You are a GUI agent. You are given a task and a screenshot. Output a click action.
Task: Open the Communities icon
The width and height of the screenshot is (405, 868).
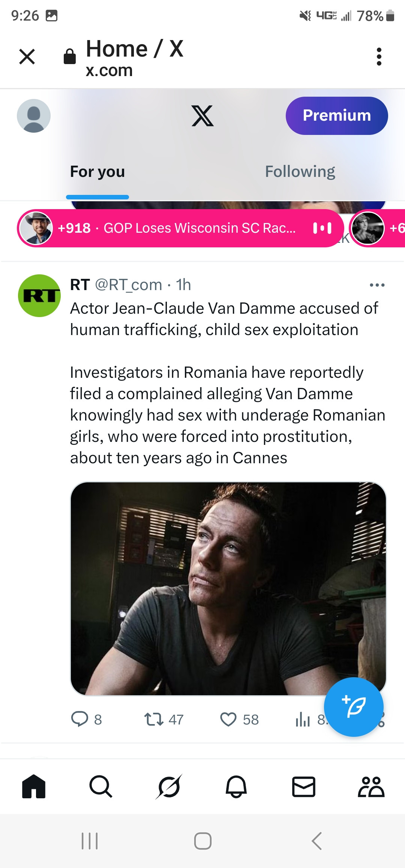371,786
